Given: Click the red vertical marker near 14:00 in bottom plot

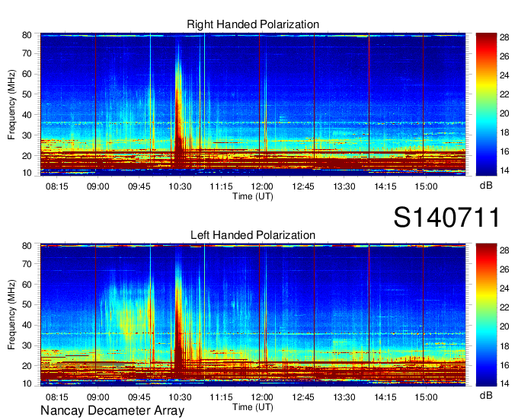Looking at the screenshot, I should coord(369,315).
